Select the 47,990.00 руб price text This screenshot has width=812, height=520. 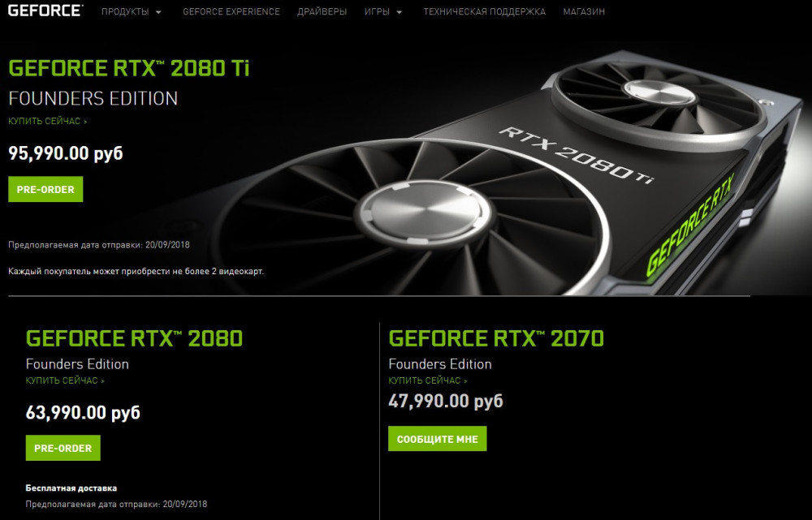point(446,401)
